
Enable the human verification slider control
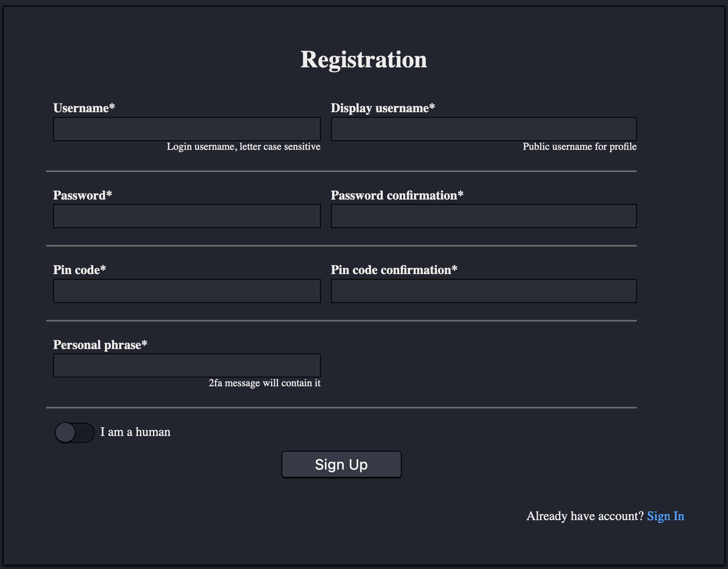point(74,432)
